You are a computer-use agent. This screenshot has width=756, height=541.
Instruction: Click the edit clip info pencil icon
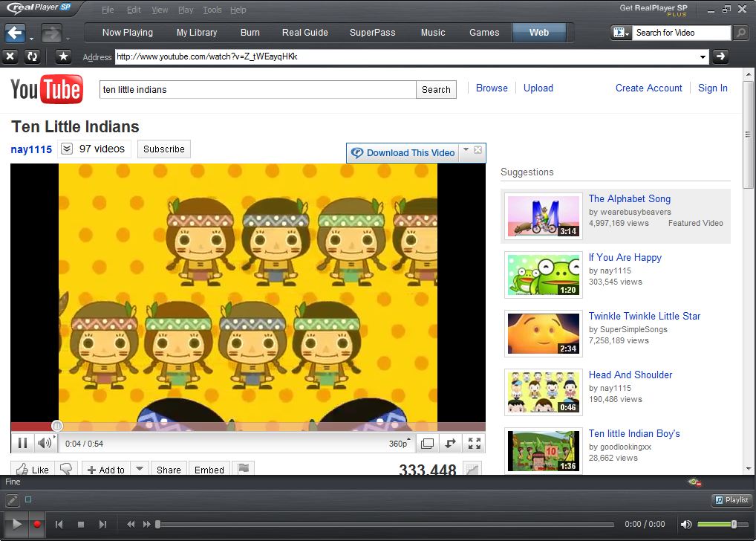12,500
